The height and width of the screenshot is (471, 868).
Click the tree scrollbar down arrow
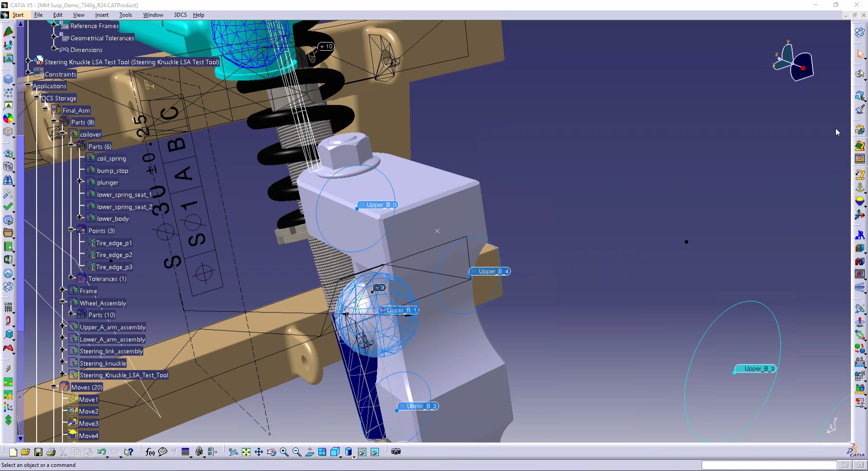[20, 438]
